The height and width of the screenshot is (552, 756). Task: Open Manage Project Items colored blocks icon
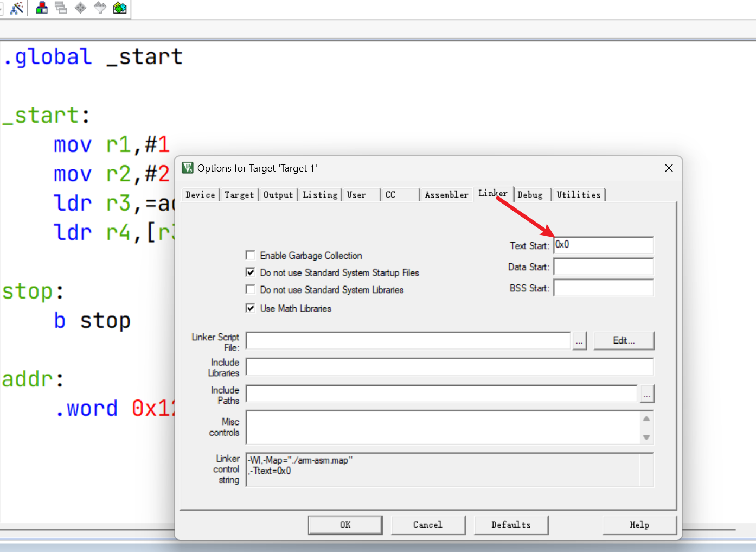[41, 8]
